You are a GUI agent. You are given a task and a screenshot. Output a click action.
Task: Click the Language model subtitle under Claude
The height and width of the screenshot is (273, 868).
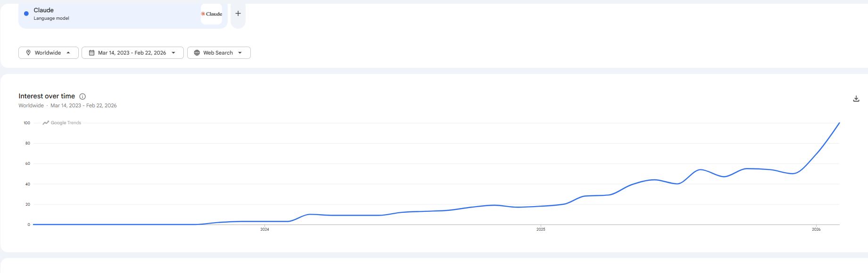[51, 18]
